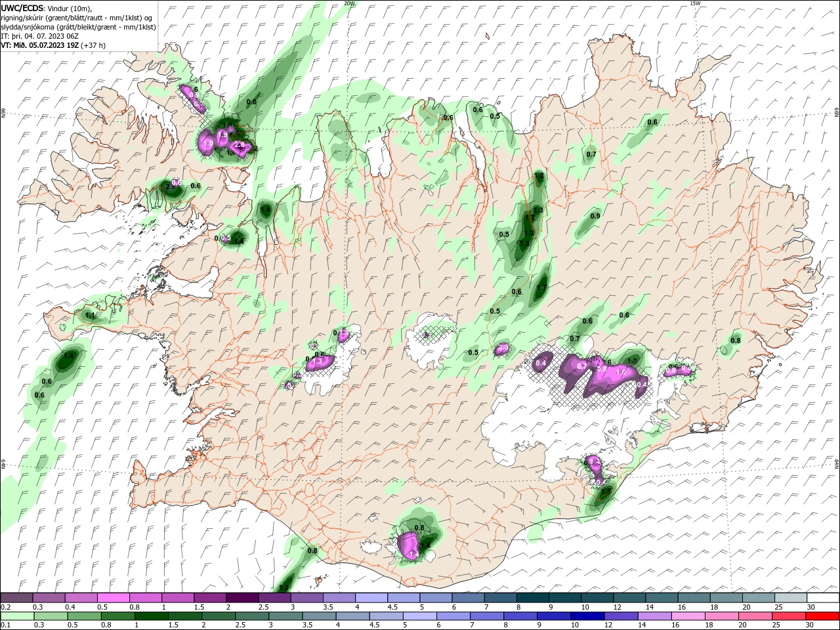Click the 'UWC/ECDS' title text
This screenshot has height=630, width=840.
pyautogui.click(x=22, y=7)
